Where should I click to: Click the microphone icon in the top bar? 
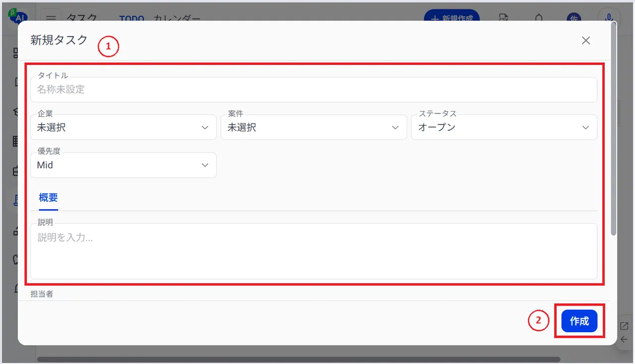click(x=609, y=17)
